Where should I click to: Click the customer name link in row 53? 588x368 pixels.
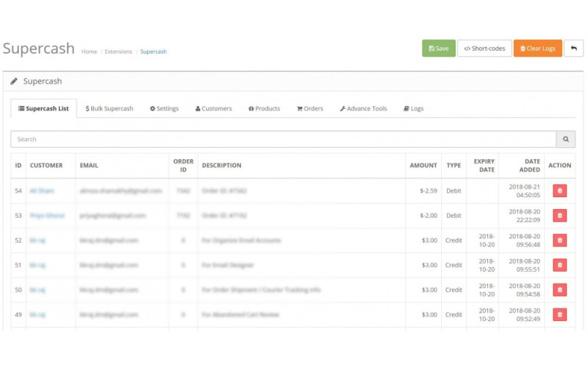point(47,216)
